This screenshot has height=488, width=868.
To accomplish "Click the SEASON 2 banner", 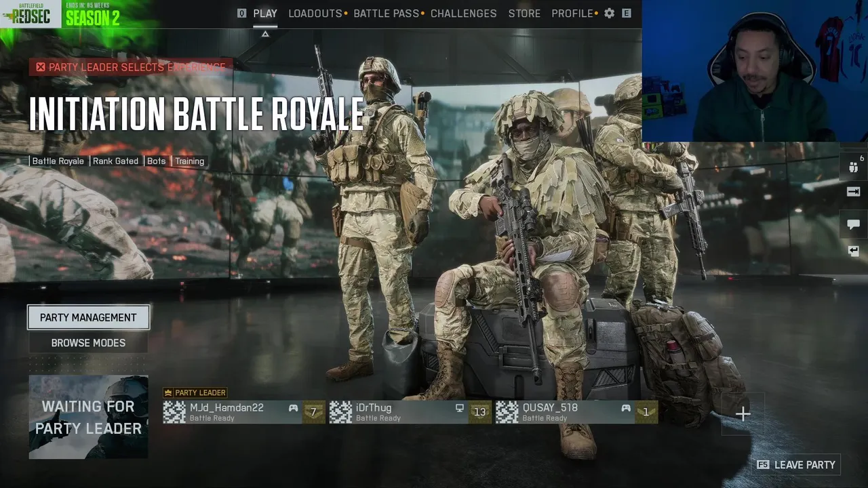I will click(x=93, y=15).
